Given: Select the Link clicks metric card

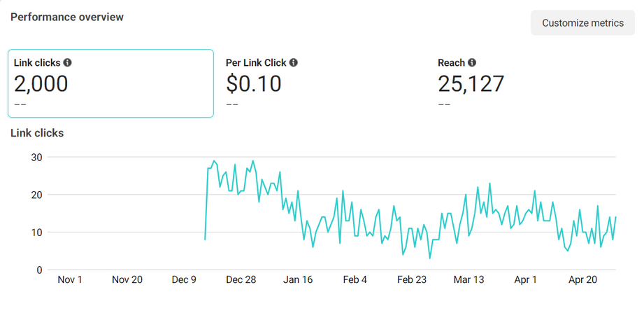Looking at the screenshot, I should (110, 83).
